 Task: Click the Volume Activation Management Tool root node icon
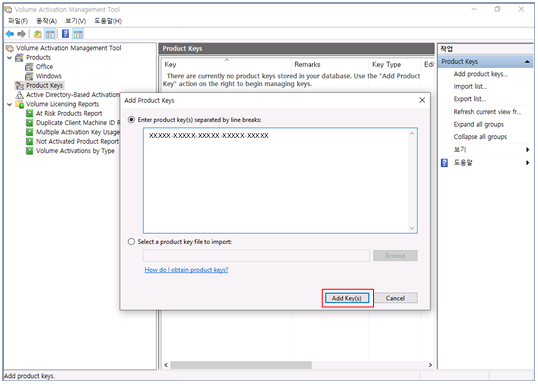point(10,48)
